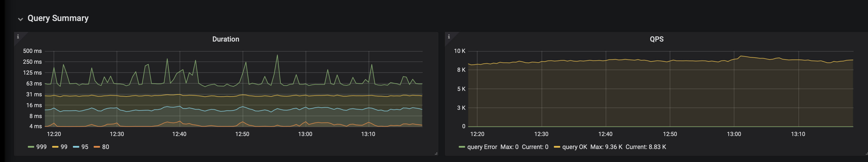
Task: Toggle the 999 series legend label
Action: [x=42, y=147]
